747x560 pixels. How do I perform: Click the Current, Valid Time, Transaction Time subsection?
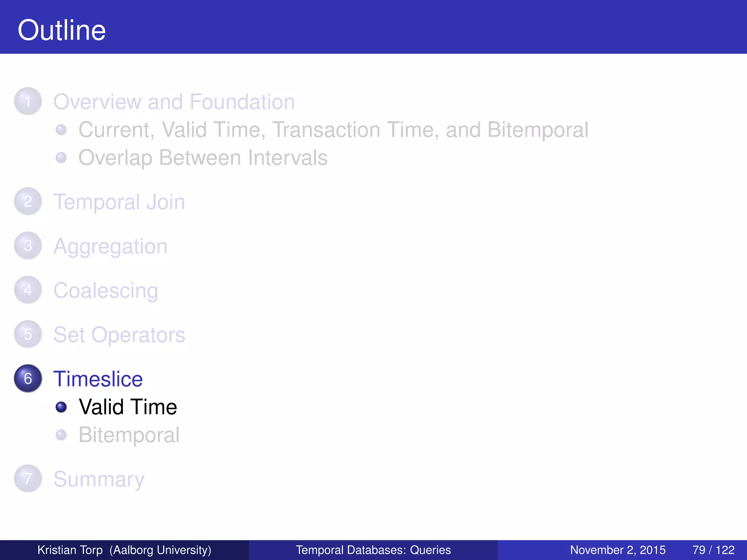coord(333,130)
